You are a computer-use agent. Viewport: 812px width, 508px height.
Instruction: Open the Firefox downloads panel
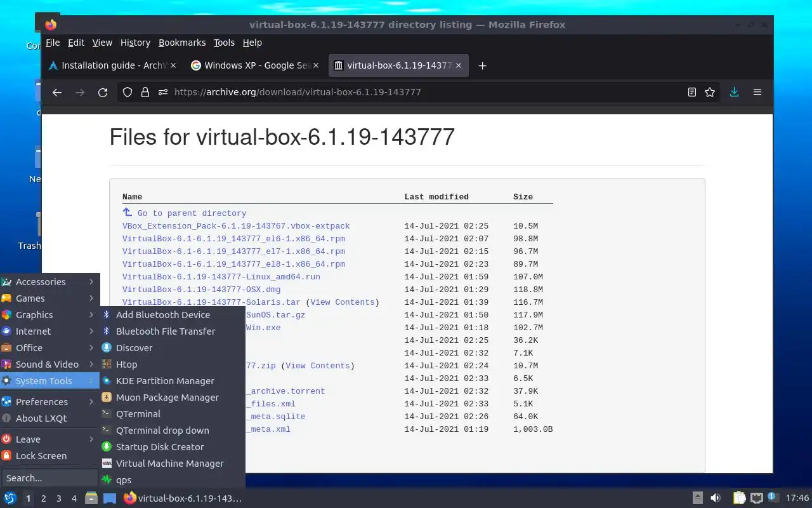[734, 92]
